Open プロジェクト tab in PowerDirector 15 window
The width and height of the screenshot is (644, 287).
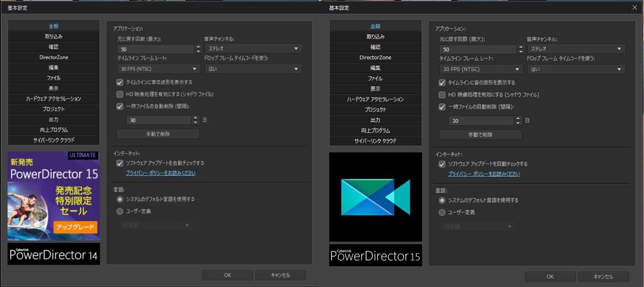pyautogui.click(x=375, y=110)
